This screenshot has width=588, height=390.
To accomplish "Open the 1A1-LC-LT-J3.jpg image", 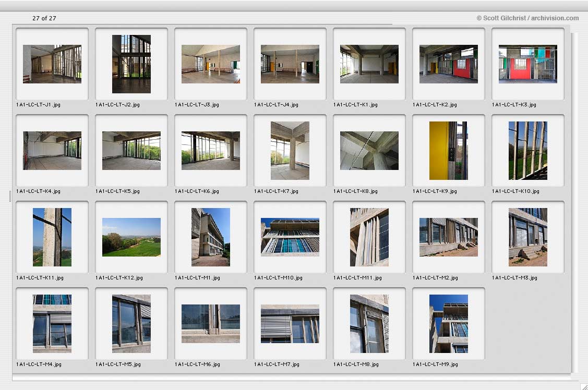I will click(x=211, y=64).
